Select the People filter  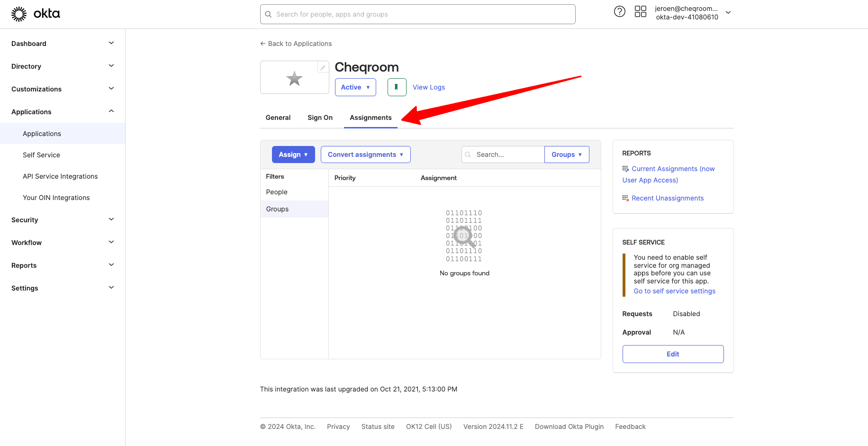click(277, 192)
